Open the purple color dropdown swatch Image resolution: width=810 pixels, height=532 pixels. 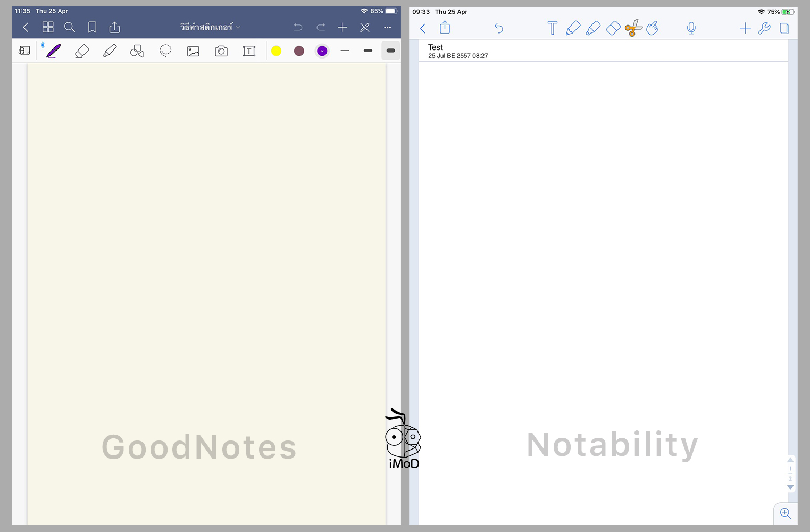pos(322,51)
